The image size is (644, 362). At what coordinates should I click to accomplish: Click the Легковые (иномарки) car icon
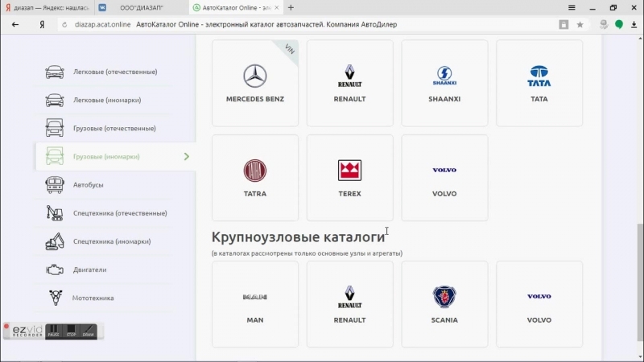55,100
